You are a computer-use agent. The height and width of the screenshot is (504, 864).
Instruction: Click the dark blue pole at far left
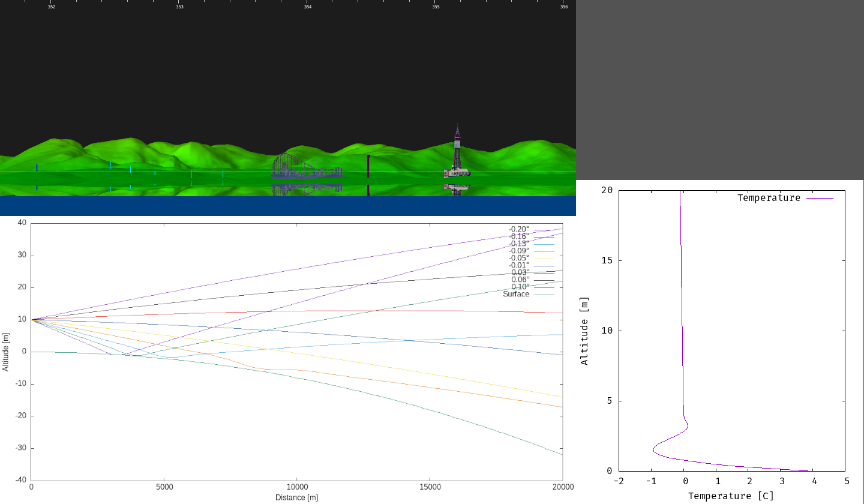pyautogui.click(x=37, y=167)
